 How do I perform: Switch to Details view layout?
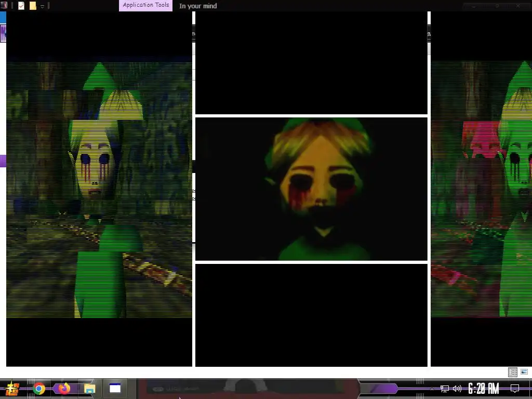point(513,372)
